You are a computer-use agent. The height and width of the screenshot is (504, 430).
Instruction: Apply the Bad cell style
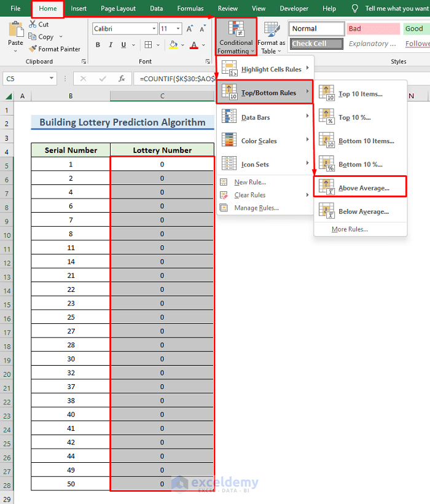point(373,29)
